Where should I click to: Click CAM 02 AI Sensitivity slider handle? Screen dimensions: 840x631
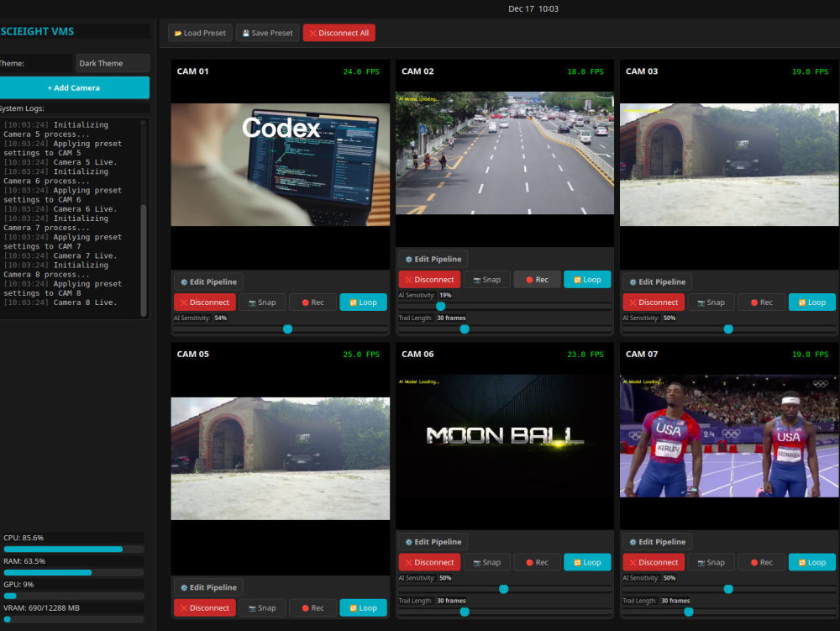pyautogui.click(x=440, y=307)
